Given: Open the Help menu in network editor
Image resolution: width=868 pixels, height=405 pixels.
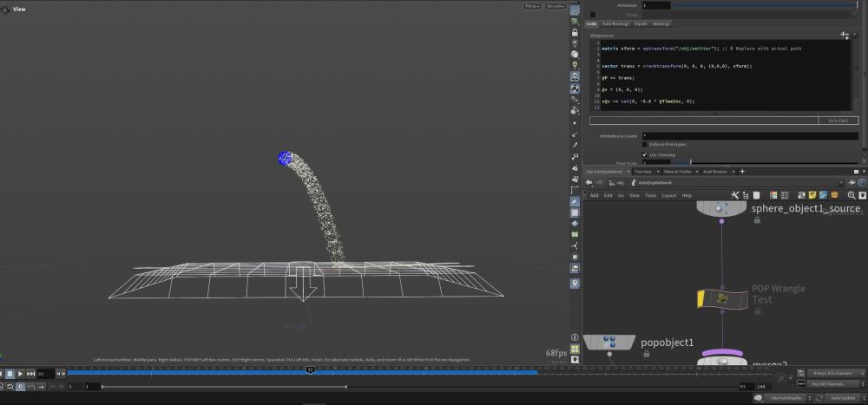Looking at the screenshot, I should click(687, 195).
